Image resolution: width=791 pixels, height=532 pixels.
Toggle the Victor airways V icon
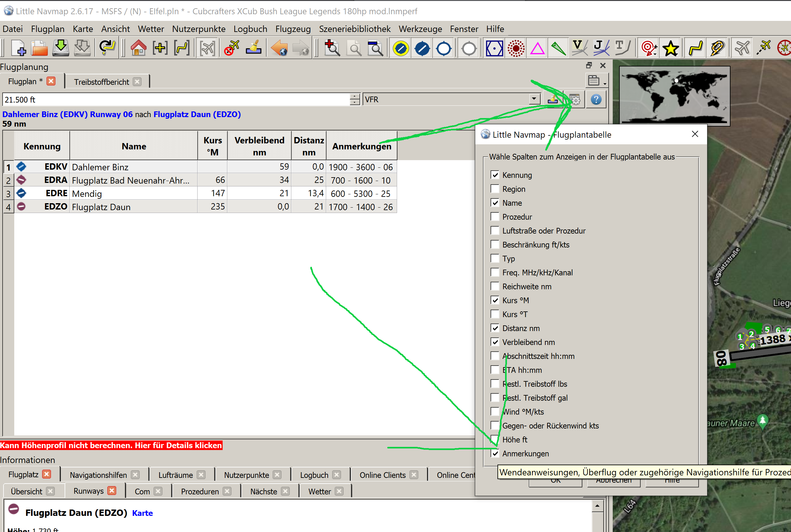coord(579,48)
